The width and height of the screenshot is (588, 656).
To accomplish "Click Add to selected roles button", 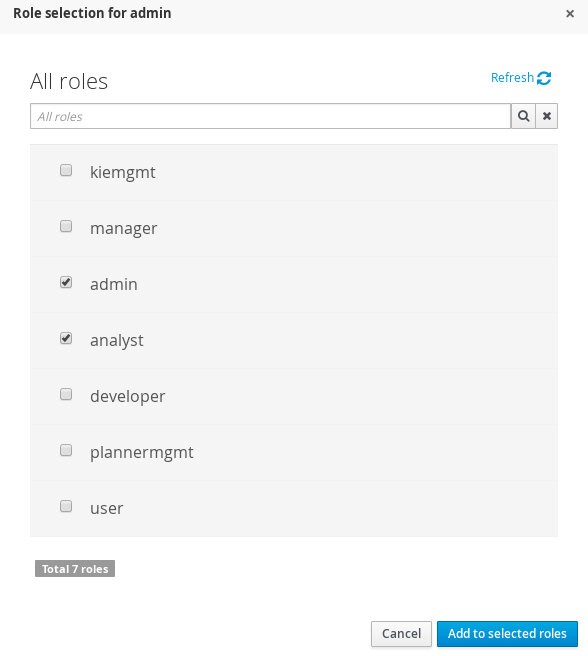I will (x=507, y=633).
